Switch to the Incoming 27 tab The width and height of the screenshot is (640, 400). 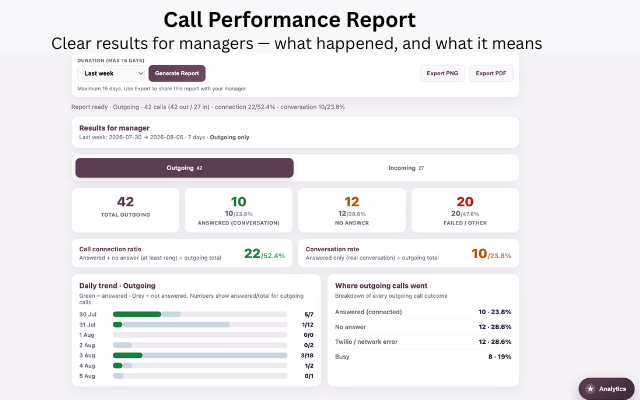point(406,168)
